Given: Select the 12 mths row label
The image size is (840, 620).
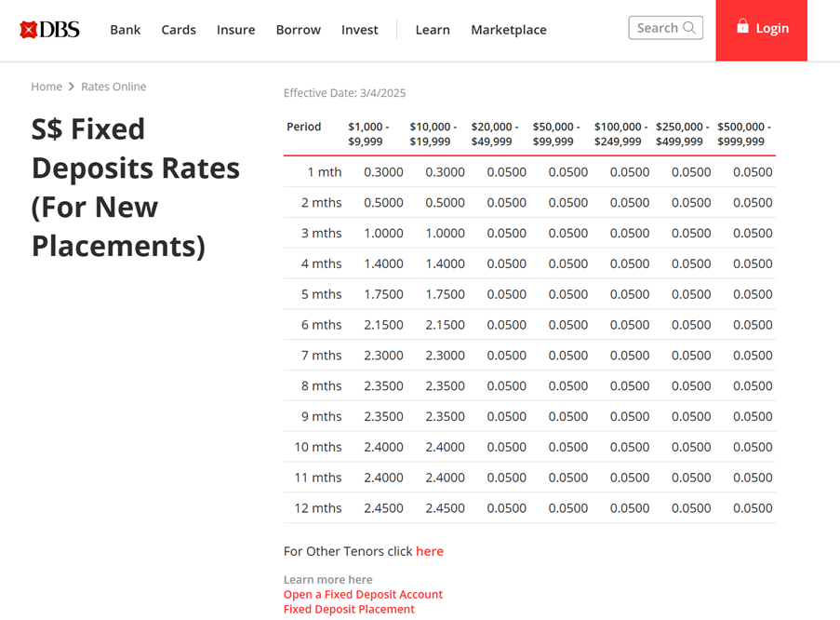Looking at the screenshot, I should 318,508.
